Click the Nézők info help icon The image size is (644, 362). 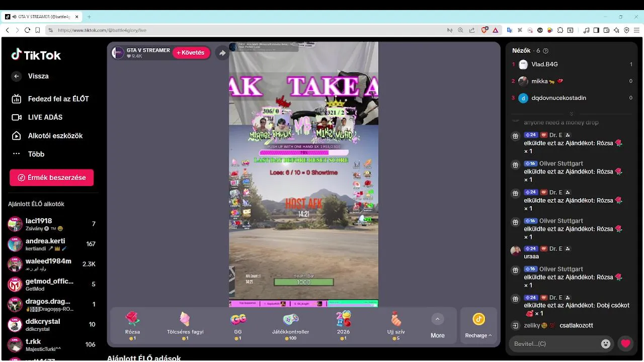(546, 51)
